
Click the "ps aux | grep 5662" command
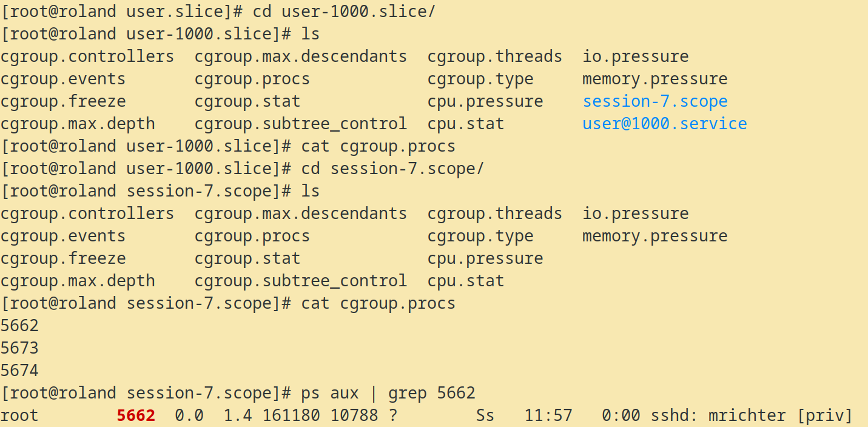point(388,393)
